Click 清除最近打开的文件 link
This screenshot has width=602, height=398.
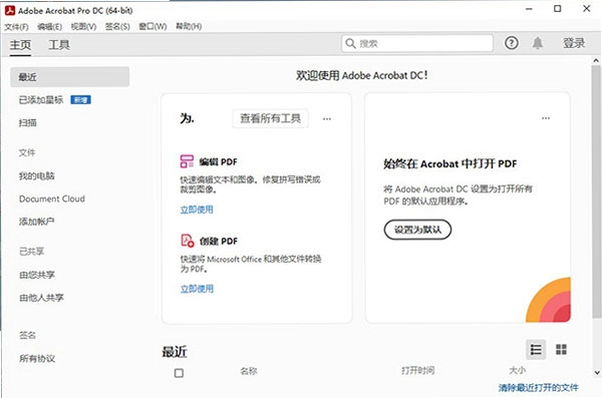pos(538,388)
